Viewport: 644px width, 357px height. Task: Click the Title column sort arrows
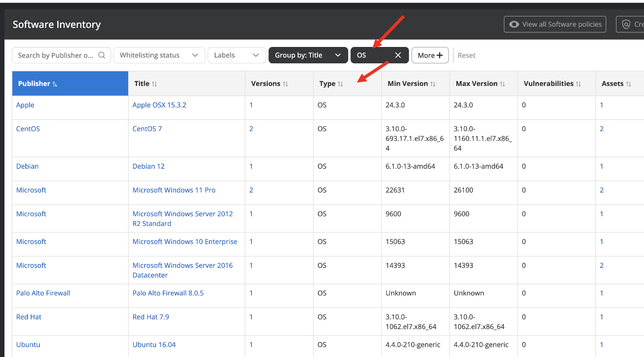pos(154,84)
